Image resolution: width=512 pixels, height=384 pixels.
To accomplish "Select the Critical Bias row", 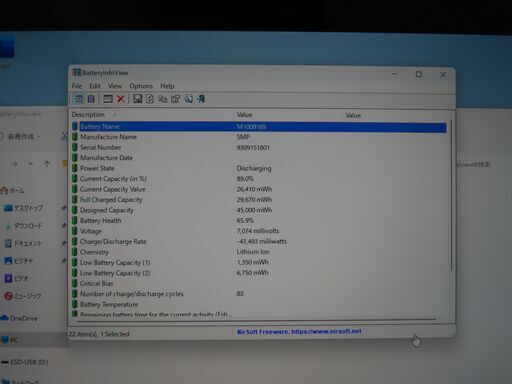I will (259, 283).
